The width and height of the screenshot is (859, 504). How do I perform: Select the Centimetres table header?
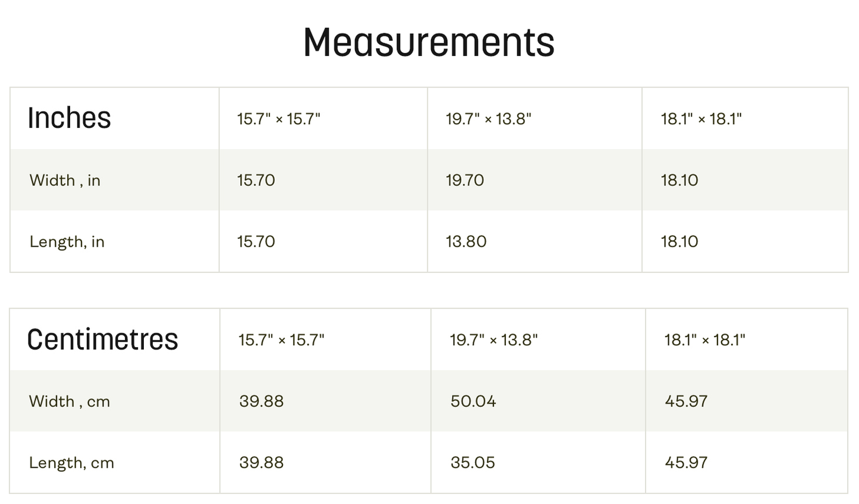[x=102, y=339]
